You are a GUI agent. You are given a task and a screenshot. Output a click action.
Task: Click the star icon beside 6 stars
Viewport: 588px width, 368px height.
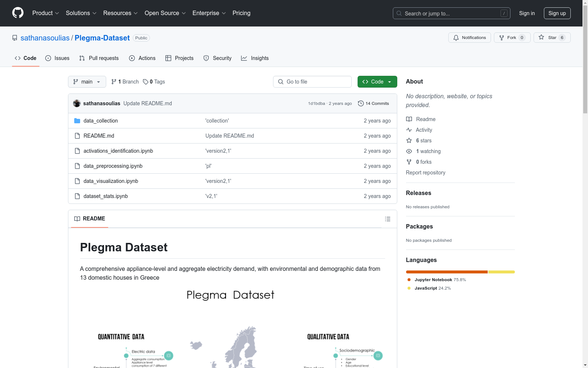coord(409,141)
